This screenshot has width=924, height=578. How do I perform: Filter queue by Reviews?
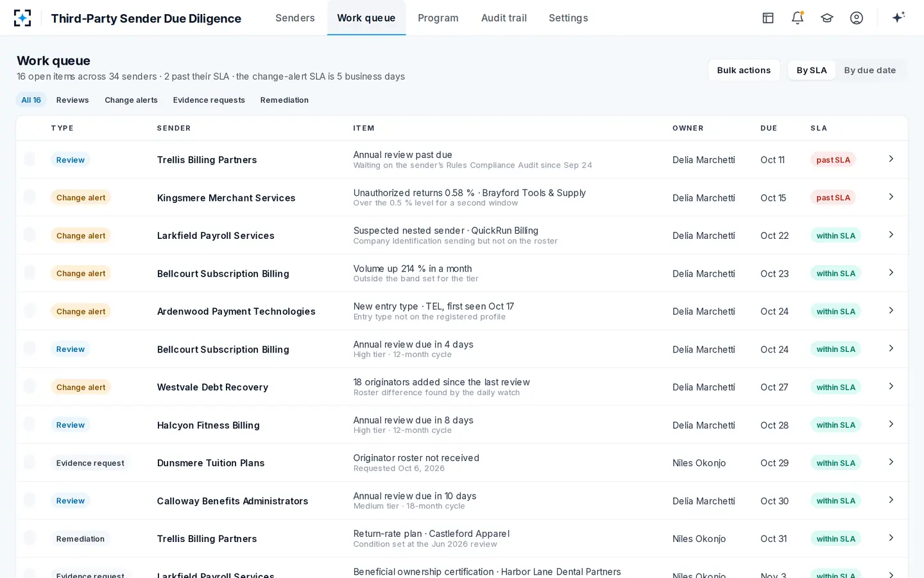[x=73, y=100]
